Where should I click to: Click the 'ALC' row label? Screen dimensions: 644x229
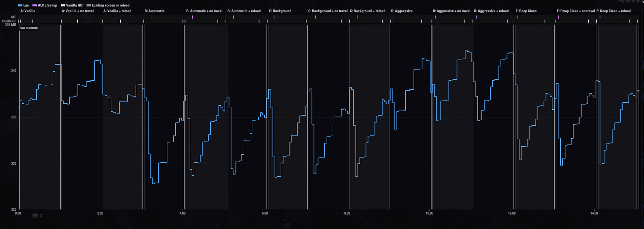click(x=14, y=17)
